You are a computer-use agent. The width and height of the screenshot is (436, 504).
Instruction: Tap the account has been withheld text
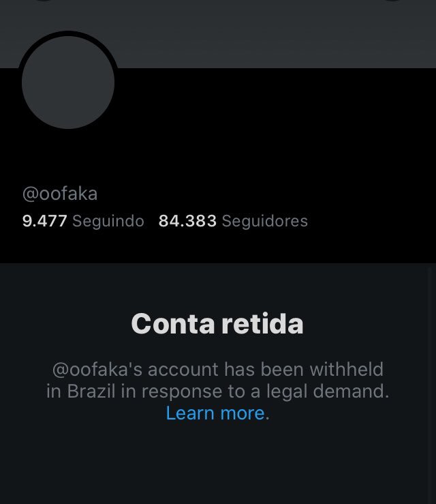(266, 370)
